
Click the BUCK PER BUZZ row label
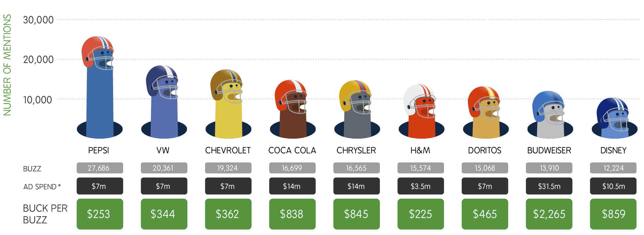point(45,214)
